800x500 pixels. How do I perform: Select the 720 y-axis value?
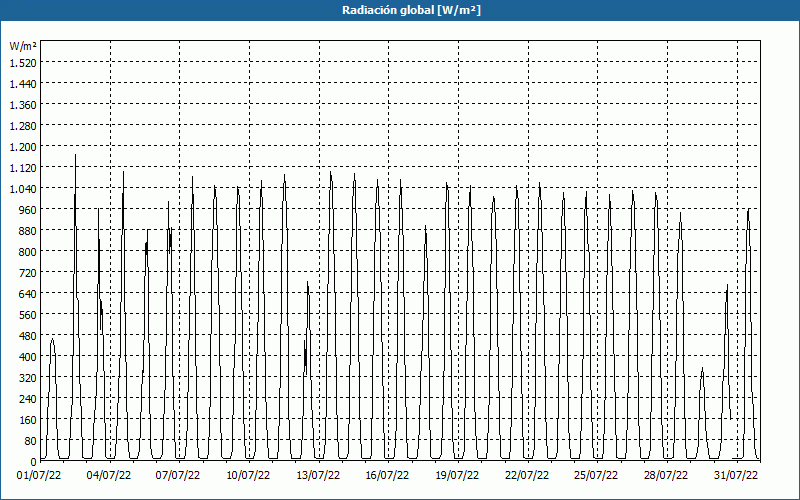[28, 273]
